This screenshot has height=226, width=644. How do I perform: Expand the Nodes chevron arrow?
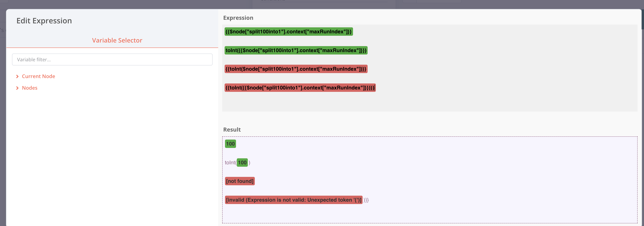point(17,88)
